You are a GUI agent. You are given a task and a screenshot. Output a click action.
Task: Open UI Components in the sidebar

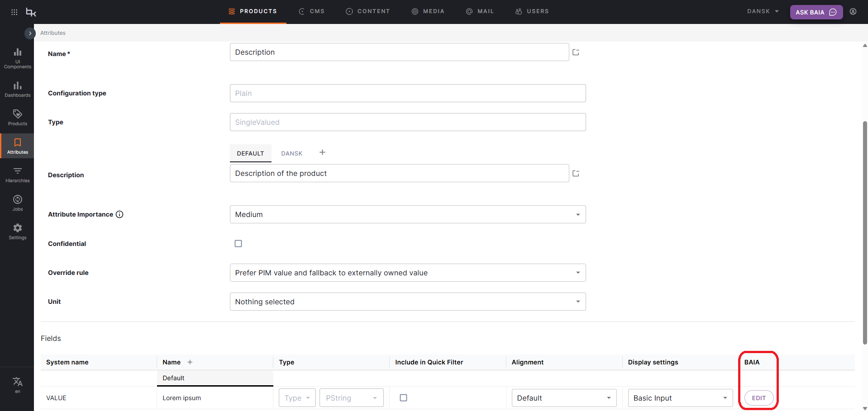(18, 58)
